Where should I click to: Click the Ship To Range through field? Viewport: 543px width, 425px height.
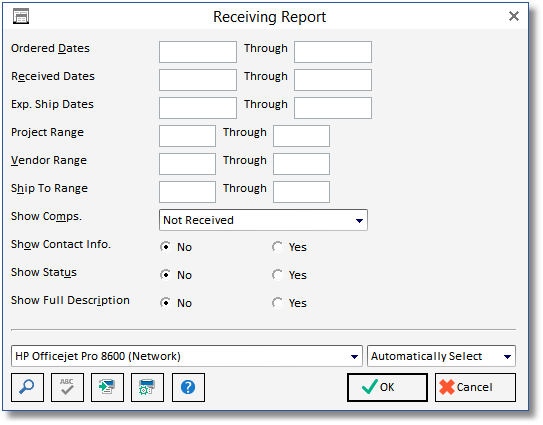click(301, 192)
